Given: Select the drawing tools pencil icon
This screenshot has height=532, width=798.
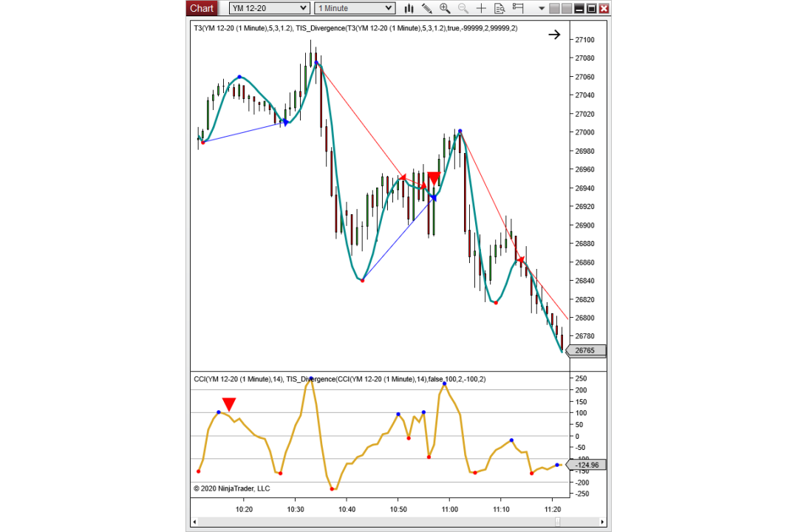Looking at the screenshot, I should (427, 8).
